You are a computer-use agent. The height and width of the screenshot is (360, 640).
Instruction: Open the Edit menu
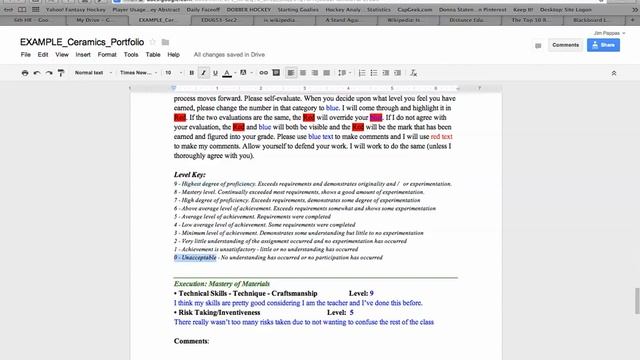point(43,55)
